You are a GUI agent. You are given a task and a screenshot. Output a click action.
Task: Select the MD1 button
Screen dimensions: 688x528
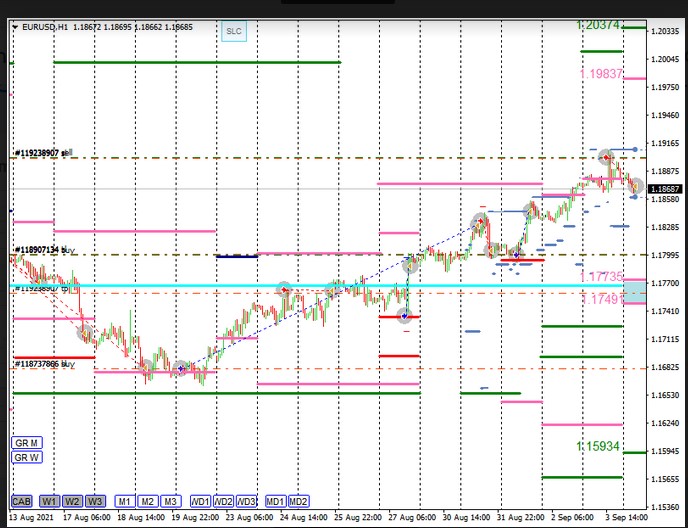pos(274,501)
